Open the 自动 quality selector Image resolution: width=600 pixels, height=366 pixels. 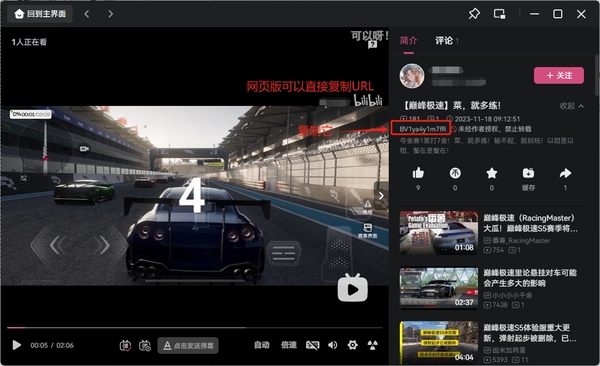point(262,345)
